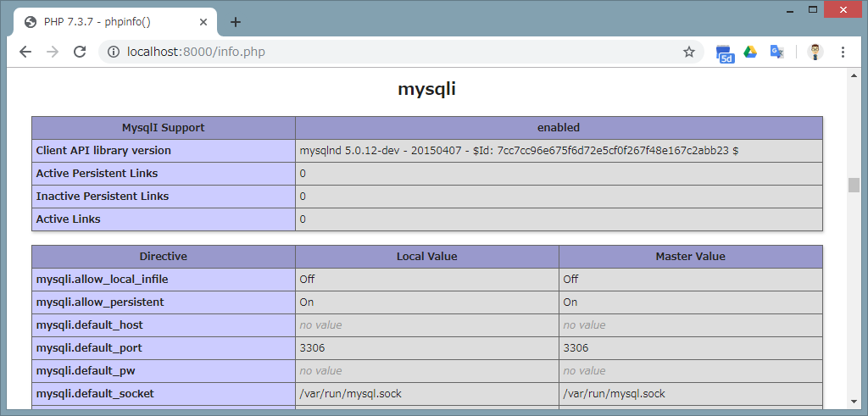Open the Chrome profile avatar
Screen dimensions: 868x416
tap(815, 52)
